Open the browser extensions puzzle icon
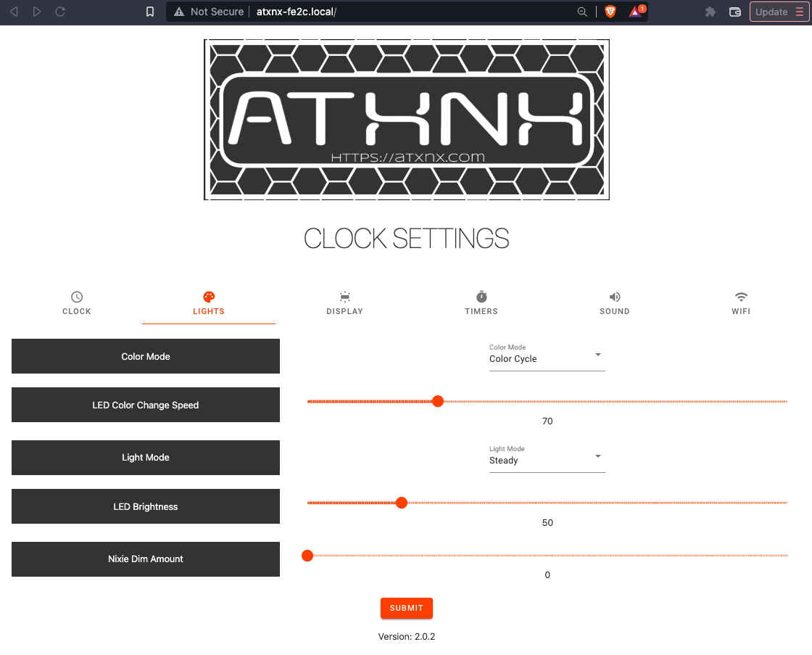 710,12
